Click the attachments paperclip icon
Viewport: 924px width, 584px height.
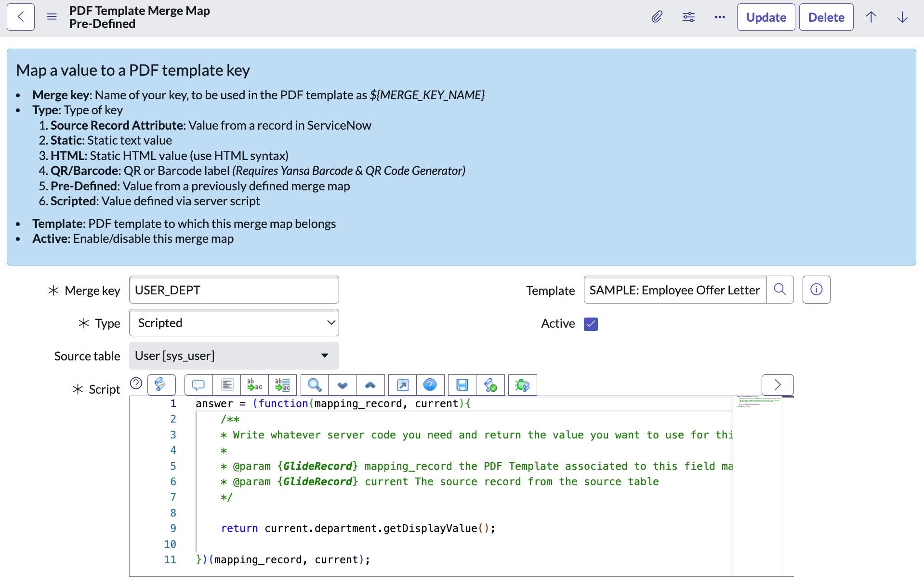[x=657, y=17]
